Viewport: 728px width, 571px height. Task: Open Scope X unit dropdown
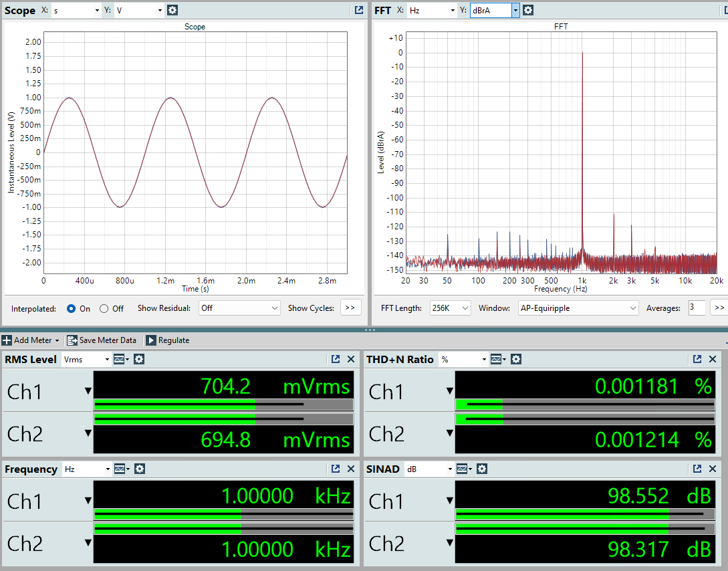click(x=76, y=10)
